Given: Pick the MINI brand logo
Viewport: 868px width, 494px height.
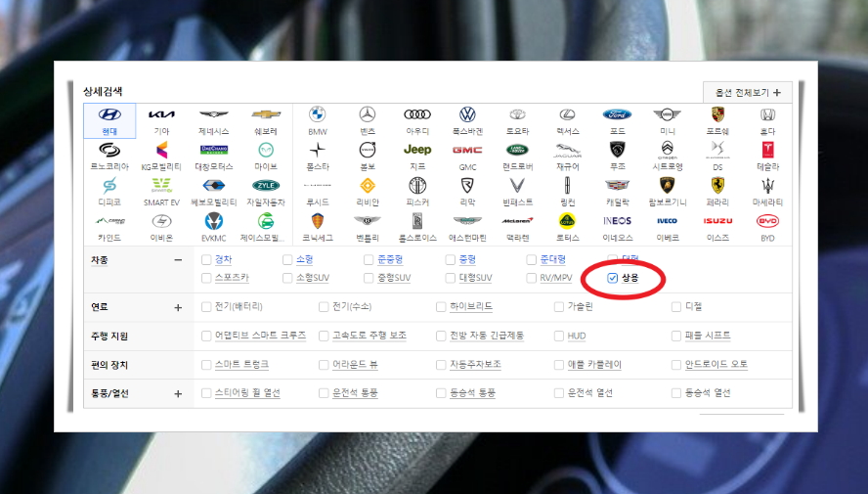Looking at the screenshot, I should pos(668,114).
